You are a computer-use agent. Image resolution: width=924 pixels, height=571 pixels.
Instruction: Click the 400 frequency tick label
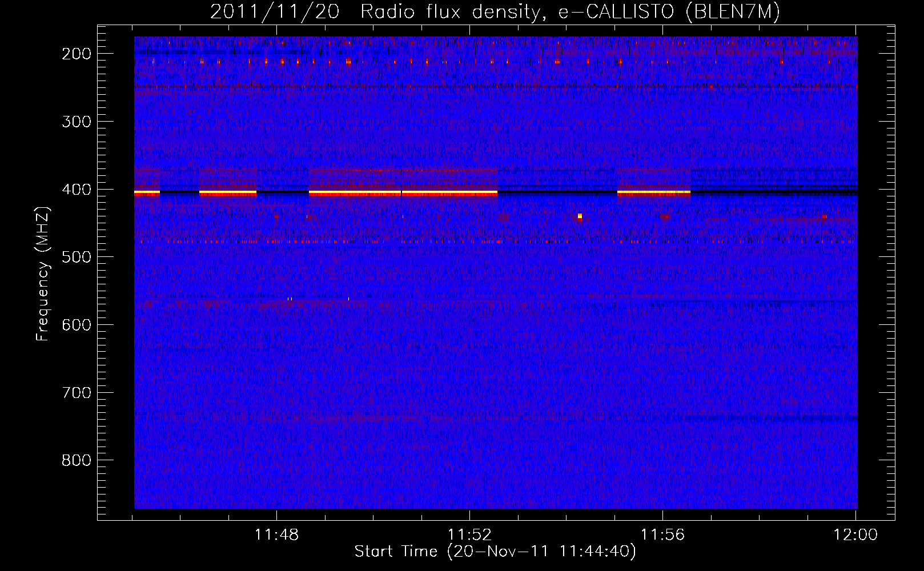point(77,190)
